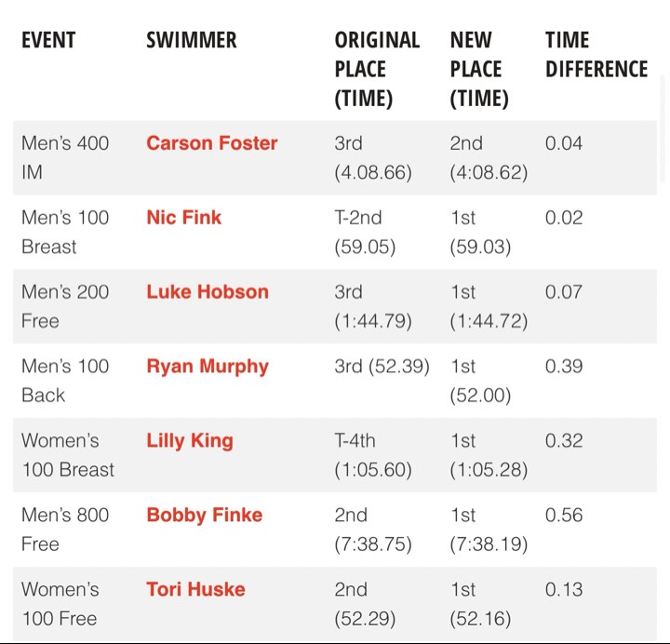Visit the Tori Huske link
Image resolution: width=670 pixels, height=644 pixels.
pyautogui.click(x=195, y=590)
